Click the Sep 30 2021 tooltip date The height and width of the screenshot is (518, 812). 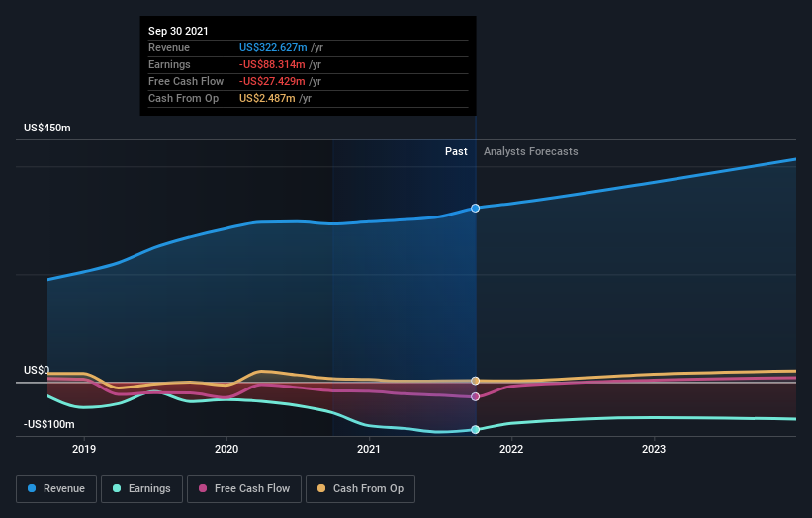[178, 31]
